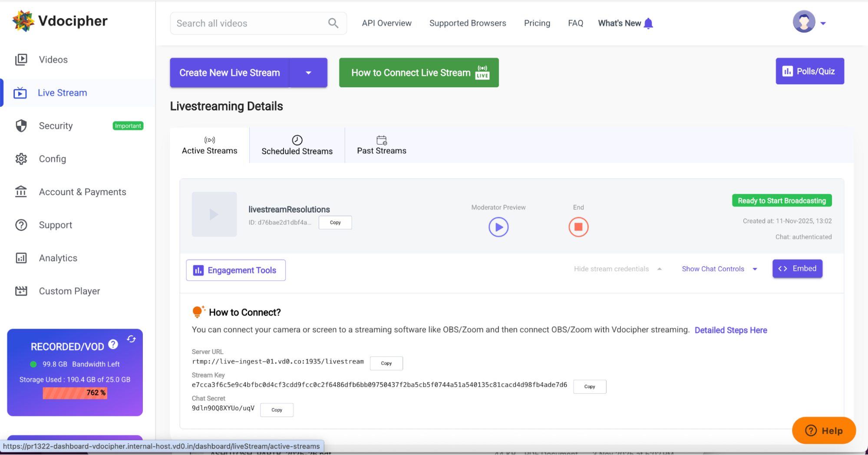Click the Embed button

pos(797,269)
